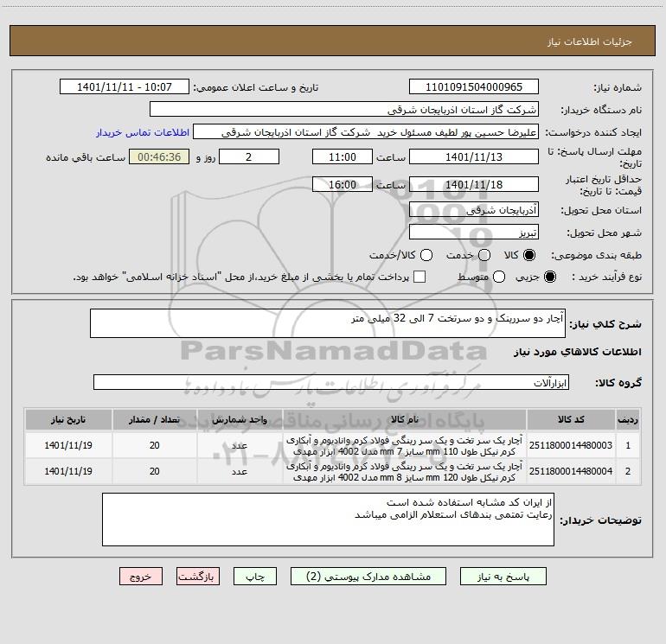Image resolution: width=666 pixels, height=644 pixels.
Task: Click the پاسخ به نیاز button
Action: tap(503, 577)
